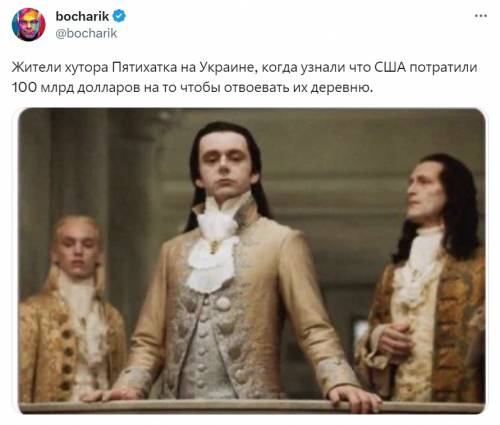Click the tweet text starting with Жители хутора
Screen dimensions: 500x425
[244, 77]
